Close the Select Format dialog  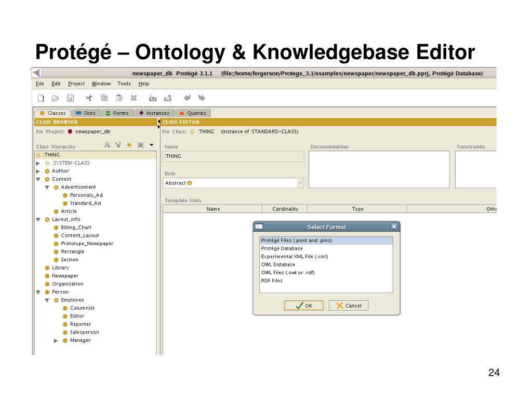tap(394, 227)
